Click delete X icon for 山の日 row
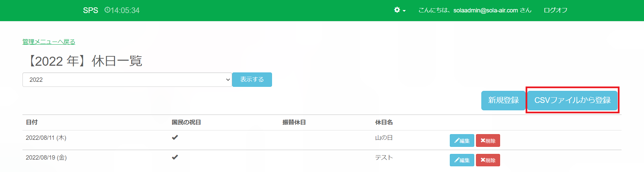644x172 pixels. pyautogui.click(x=483, y=140)
